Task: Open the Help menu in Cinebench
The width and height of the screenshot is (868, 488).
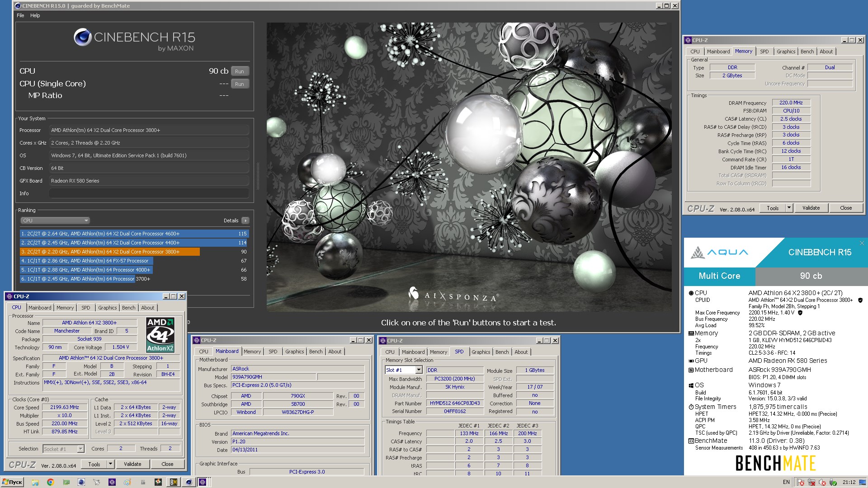Action: coord(35,15)
